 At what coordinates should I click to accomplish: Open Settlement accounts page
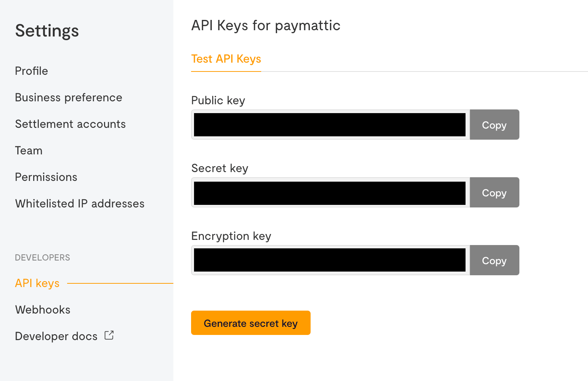pos(70,124)
